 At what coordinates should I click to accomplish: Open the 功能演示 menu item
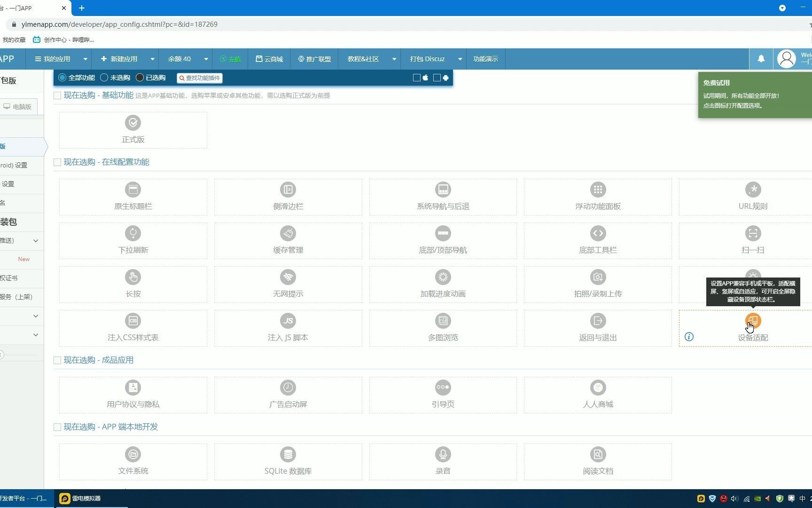click(485, 59)
